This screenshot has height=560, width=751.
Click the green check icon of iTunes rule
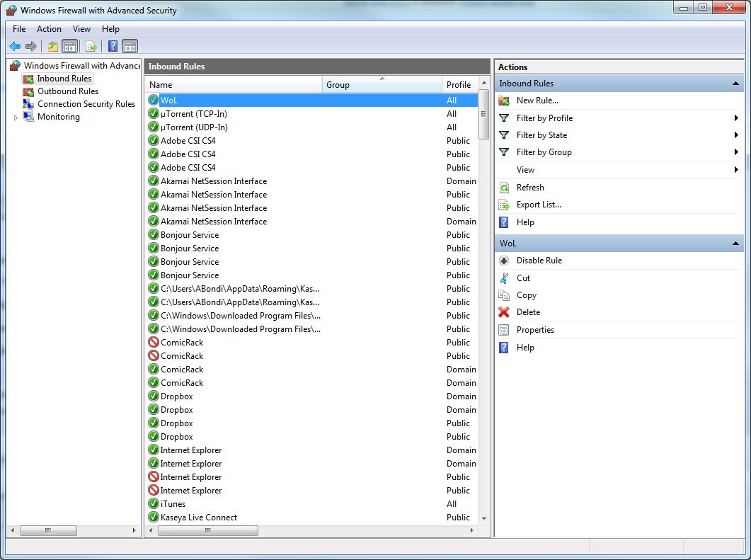[x=154, y=503]
